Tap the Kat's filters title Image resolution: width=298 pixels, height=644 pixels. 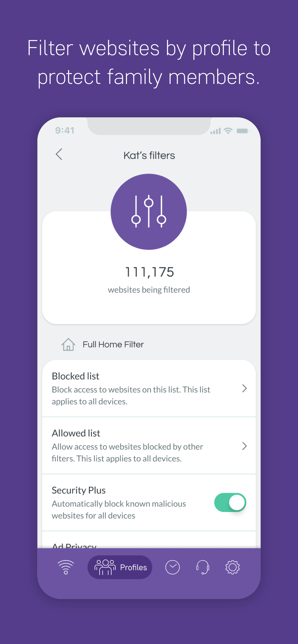point(149,155)
